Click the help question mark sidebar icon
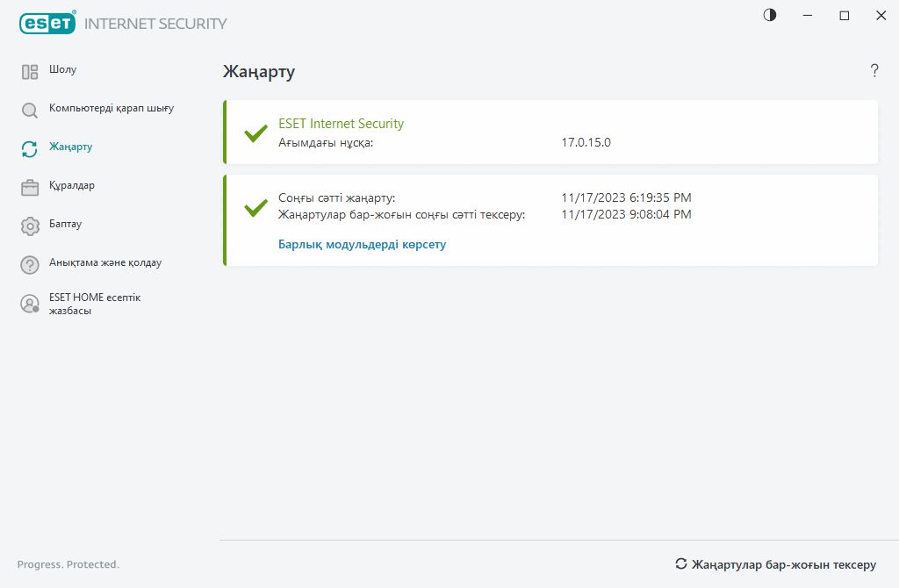The width and height of the screenshot is (899, 588). 30,264
